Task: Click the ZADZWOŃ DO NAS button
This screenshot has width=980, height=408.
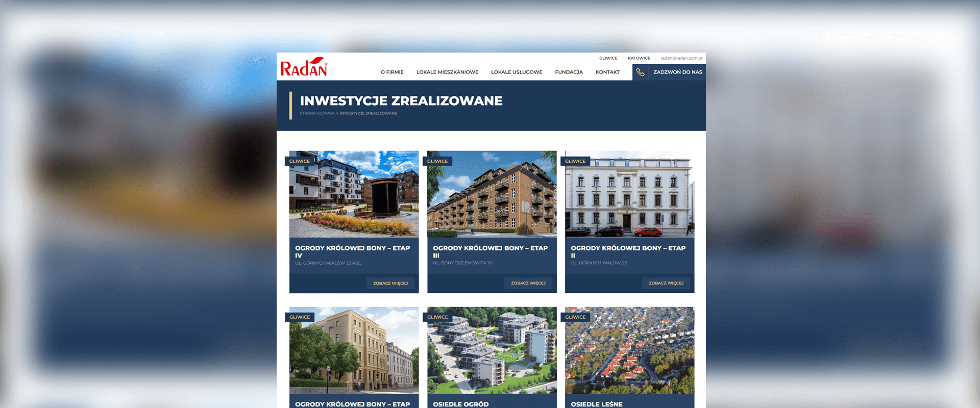Action: [x=669, y=72]
